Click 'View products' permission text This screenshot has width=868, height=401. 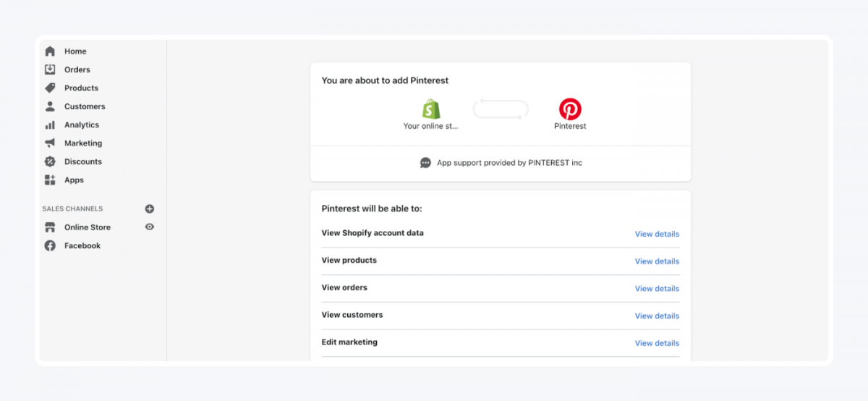[x=349, y=261]
